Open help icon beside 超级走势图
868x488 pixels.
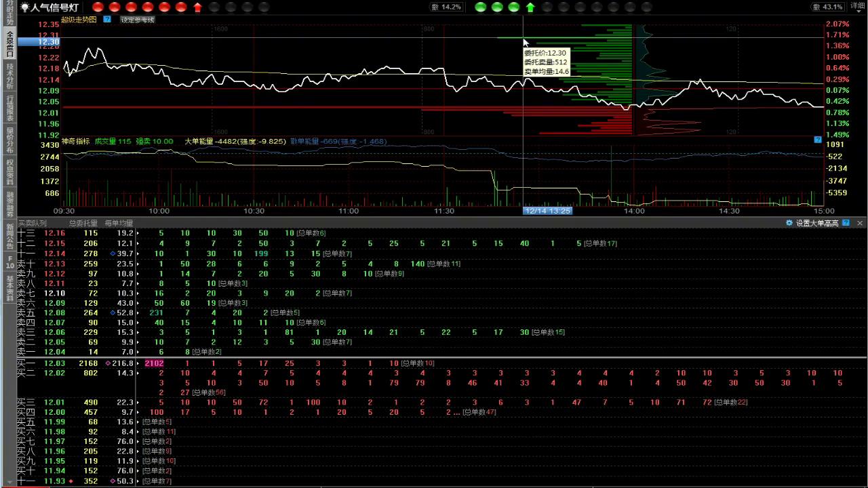(107, 20)
